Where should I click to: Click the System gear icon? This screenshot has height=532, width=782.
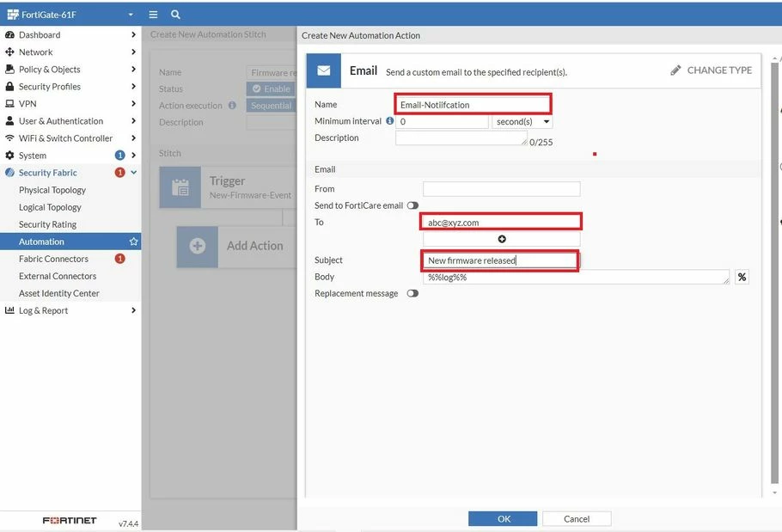pyautogui.click(x=9, y=155)
